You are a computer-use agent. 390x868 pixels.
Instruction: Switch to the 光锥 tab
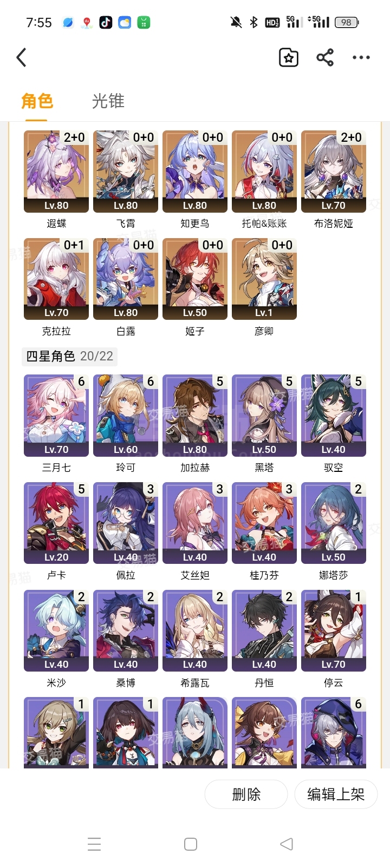click(108, 101)
